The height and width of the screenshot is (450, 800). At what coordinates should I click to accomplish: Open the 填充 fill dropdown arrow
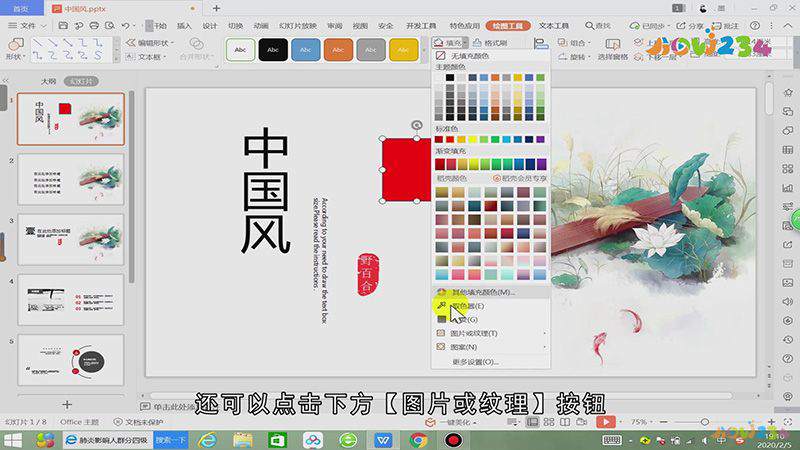coord(464,43)
